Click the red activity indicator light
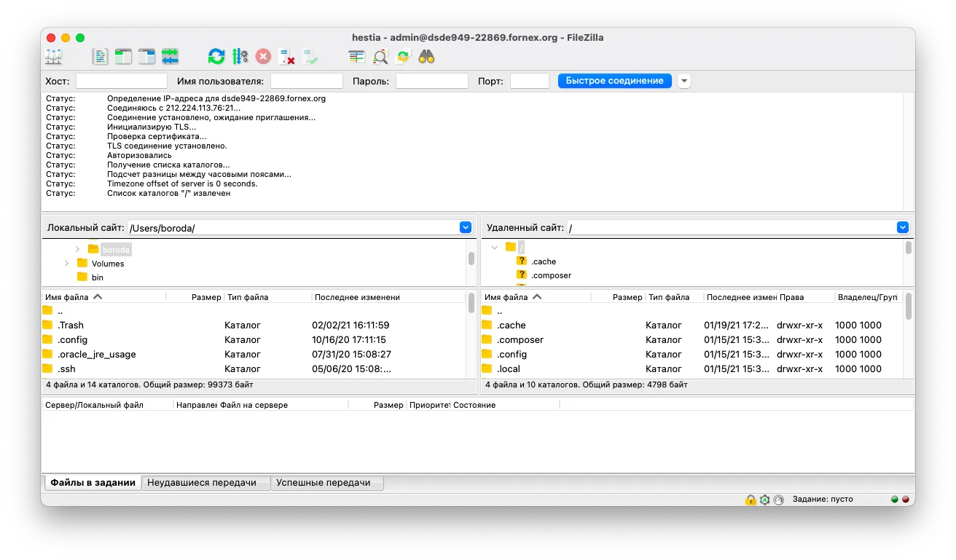956x560 pixels. point(906,500)
